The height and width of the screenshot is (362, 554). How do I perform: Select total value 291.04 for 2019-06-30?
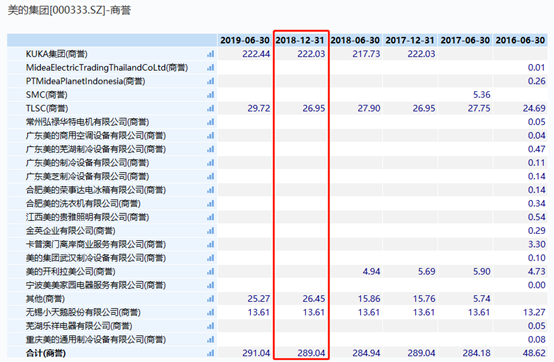pyautogui.click(x=256, y=353)
